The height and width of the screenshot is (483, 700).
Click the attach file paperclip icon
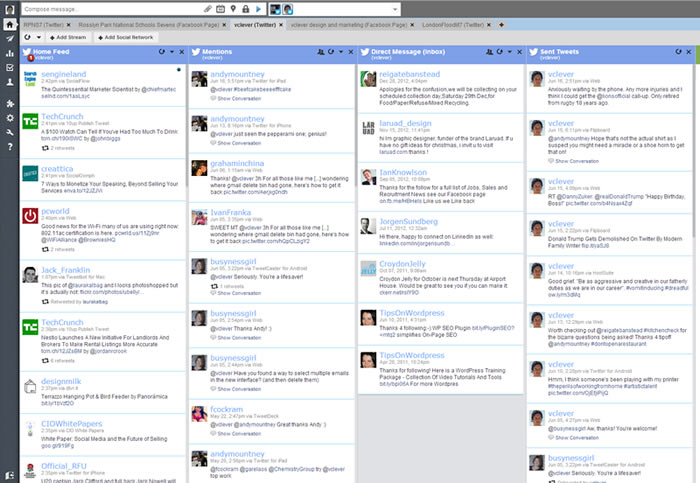click(x=208, y=8)
